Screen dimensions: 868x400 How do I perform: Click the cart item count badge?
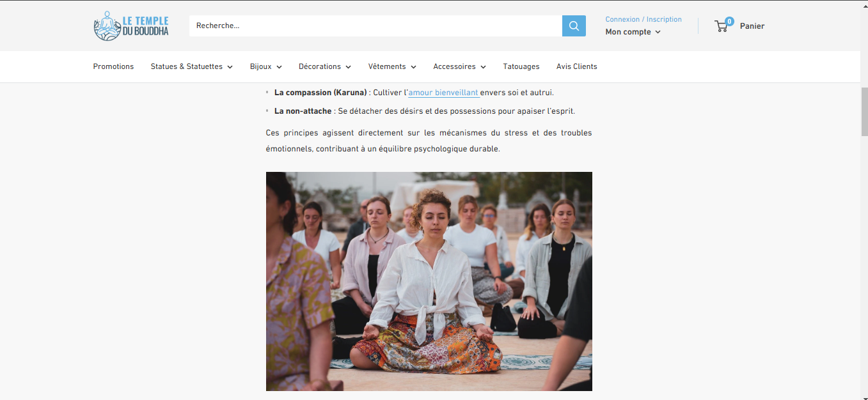pos(729,21)
